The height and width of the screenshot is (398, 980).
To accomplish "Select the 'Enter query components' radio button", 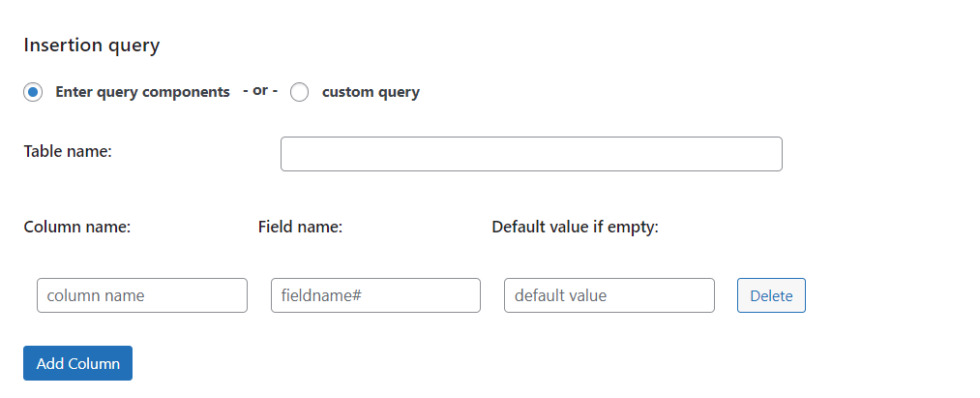I will [x=33, y=93].
